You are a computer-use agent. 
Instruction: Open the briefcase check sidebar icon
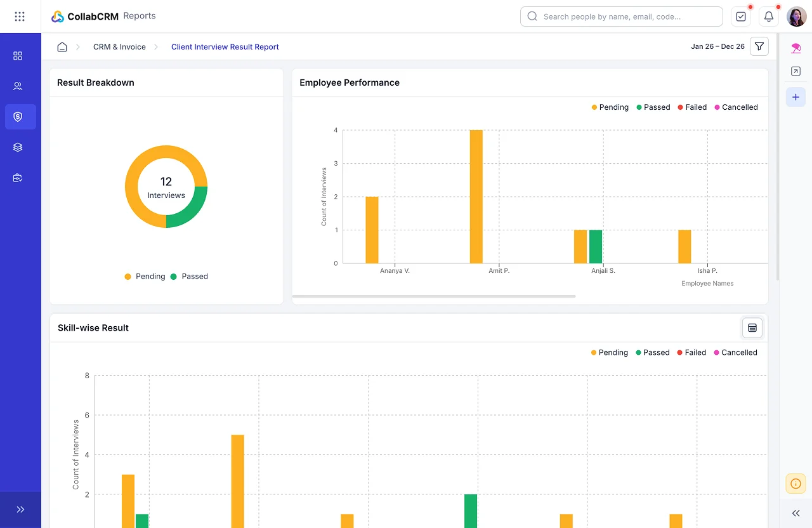click(18, 178)
